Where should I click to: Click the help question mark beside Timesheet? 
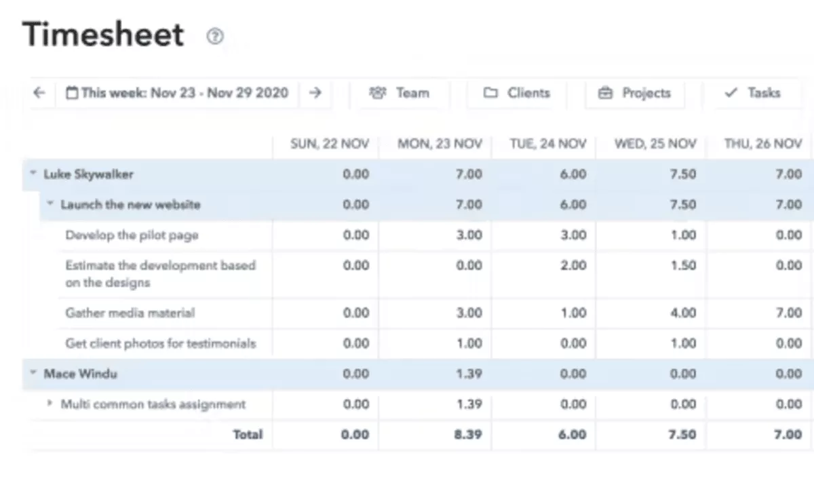point(214,36)
